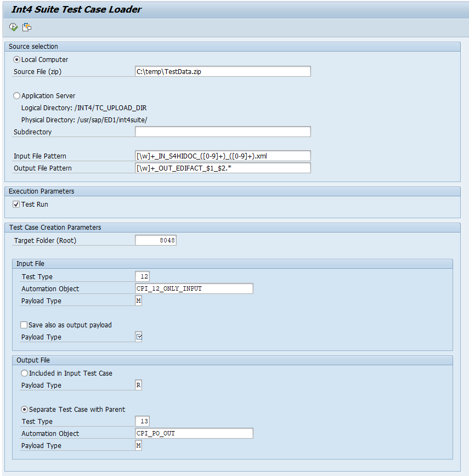Click the Get Variant toolbar icon
This screenshot has height=476, width=469.
tap(27, 27)
